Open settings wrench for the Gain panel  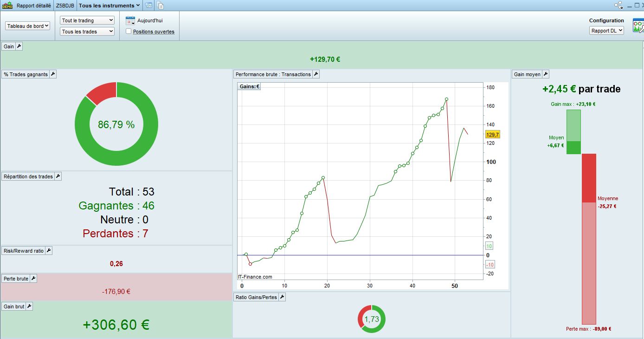click(19, 46)
